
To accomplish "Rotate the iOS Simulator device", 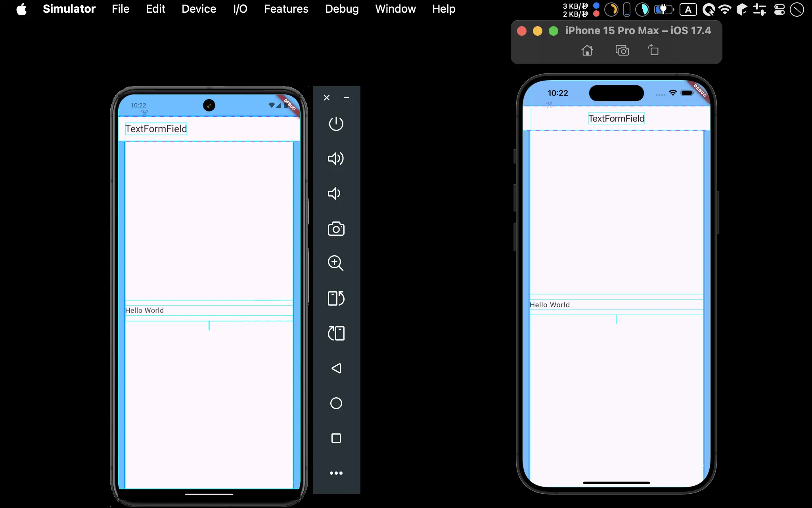I will click(653, 50).
